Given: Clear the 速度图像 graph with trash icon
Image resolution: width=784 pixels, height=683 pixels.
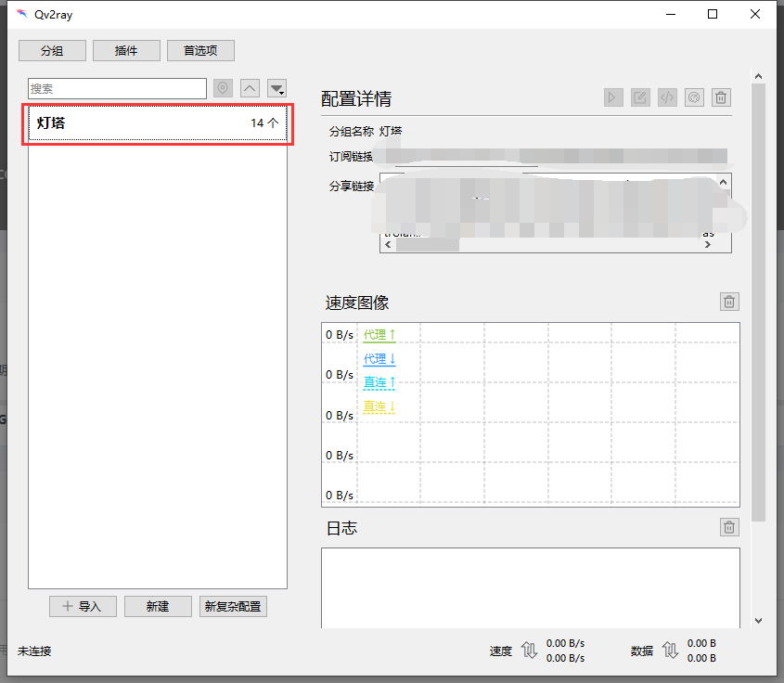Looking at the screenshot, I should click(729, 302).
